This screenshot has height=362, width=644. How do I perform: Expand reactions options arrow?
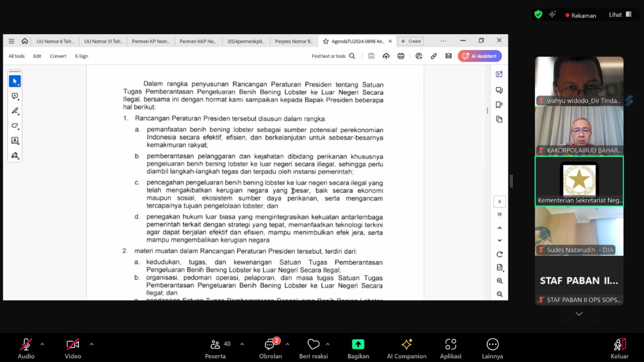(328, 344)
